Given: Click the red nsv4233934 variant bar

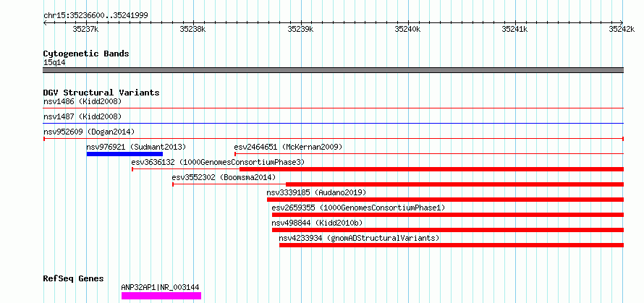Looking at the screenshot, I should [452, 245].
